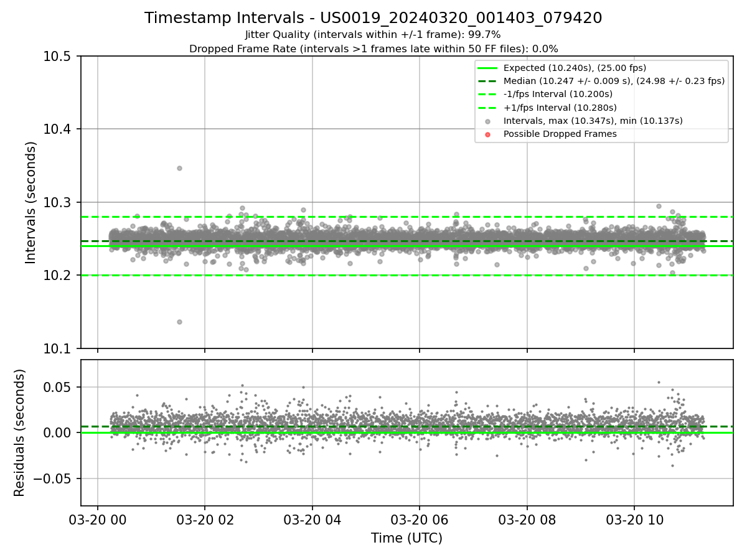Click the 03-20 06 time tick label
Screen dimensions: 747x560
tap(420, 519)
